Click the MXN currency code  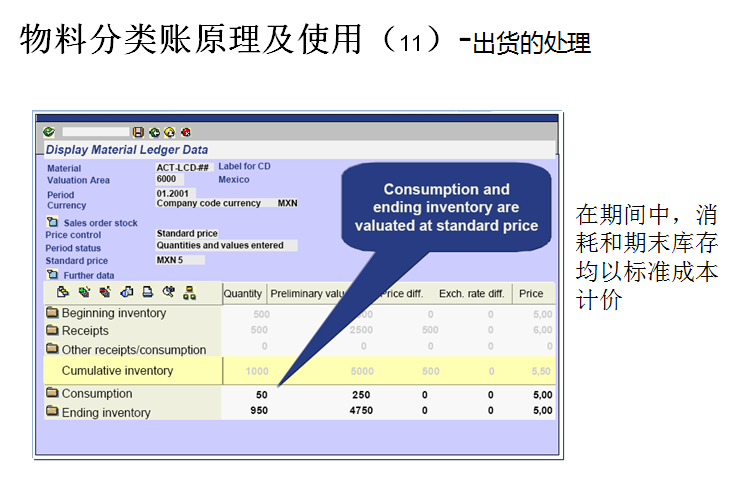point(287,203)
